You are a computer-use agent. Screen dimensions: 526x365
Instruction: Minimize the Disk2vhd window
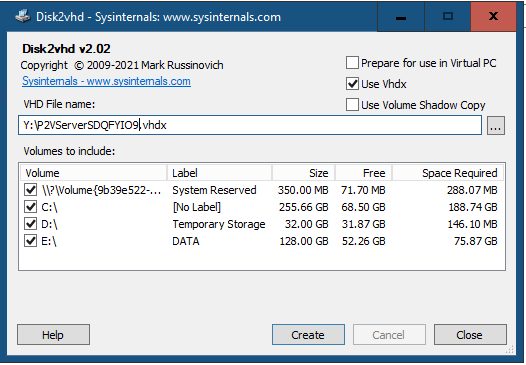click(401, 16)
